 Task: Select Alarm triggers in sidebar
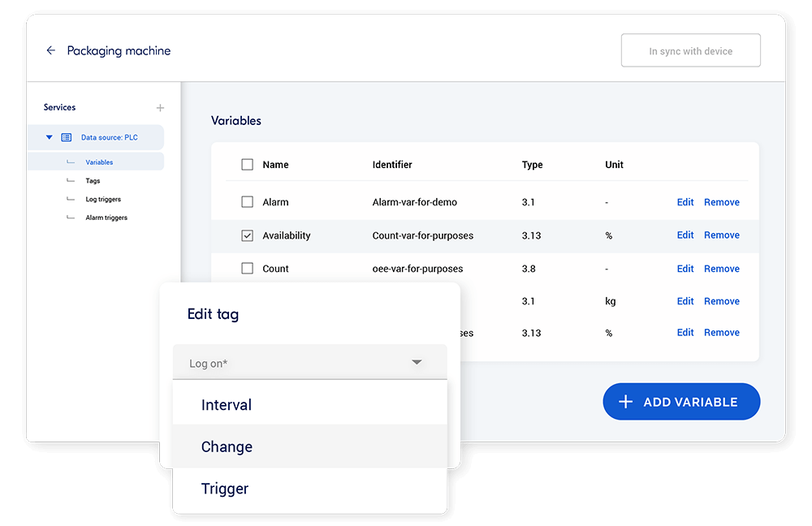point(106,218)
